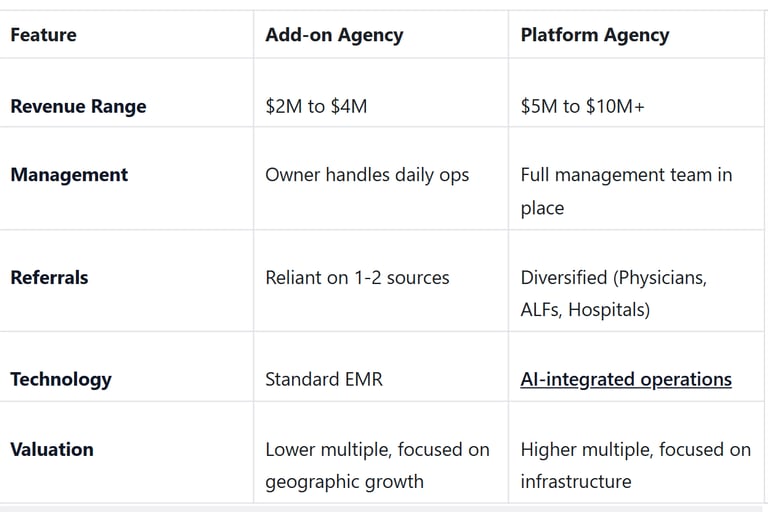Image resolution: width=768 pixels, height=512 pixels.
Task: Select the Reliant on 1-2 sources cell
Action: click(357, 278)
